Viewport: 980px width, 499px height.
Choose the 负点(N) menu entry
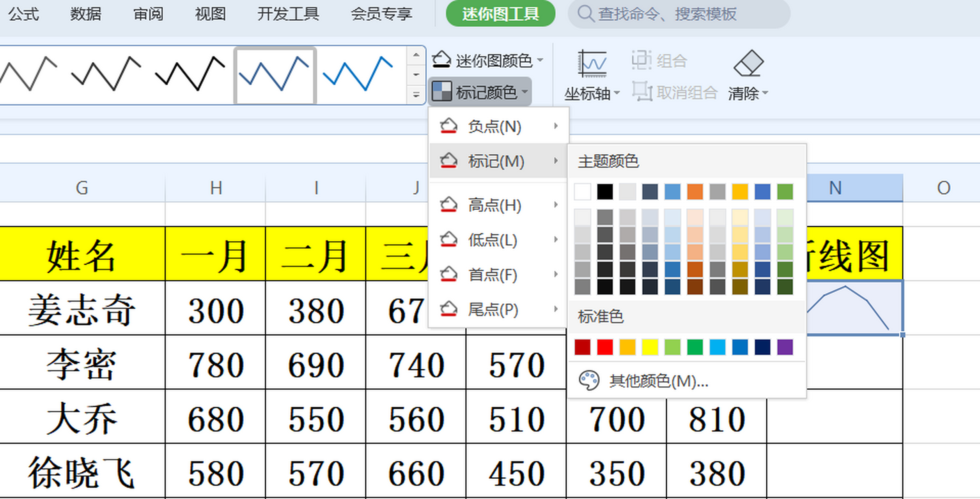(x=498, y=126)
